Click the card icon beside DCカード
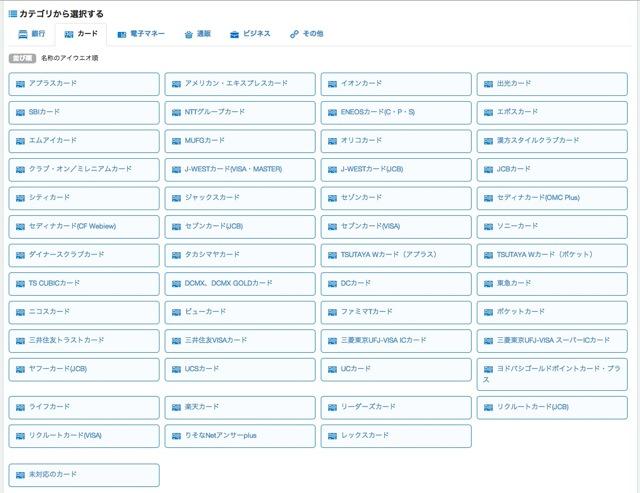Image resolution: width=640 pixels, height=493 pixels. pyautogui.click(x=333, y=283)
